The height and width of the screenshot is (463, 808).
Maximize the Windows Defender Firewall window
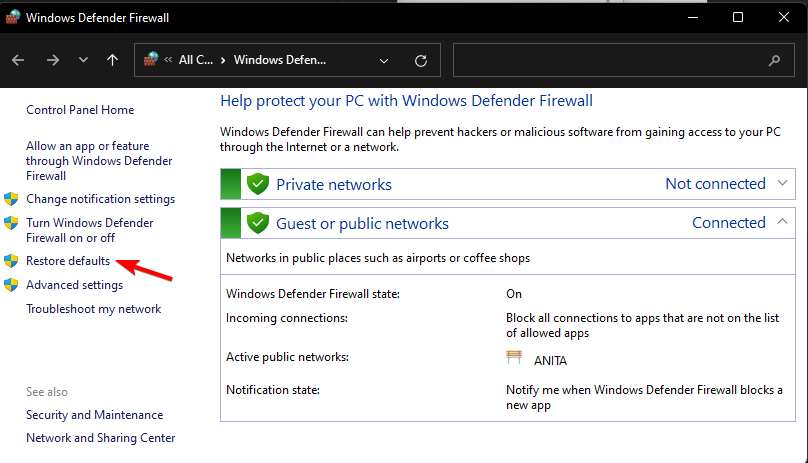tap(738, 18)
